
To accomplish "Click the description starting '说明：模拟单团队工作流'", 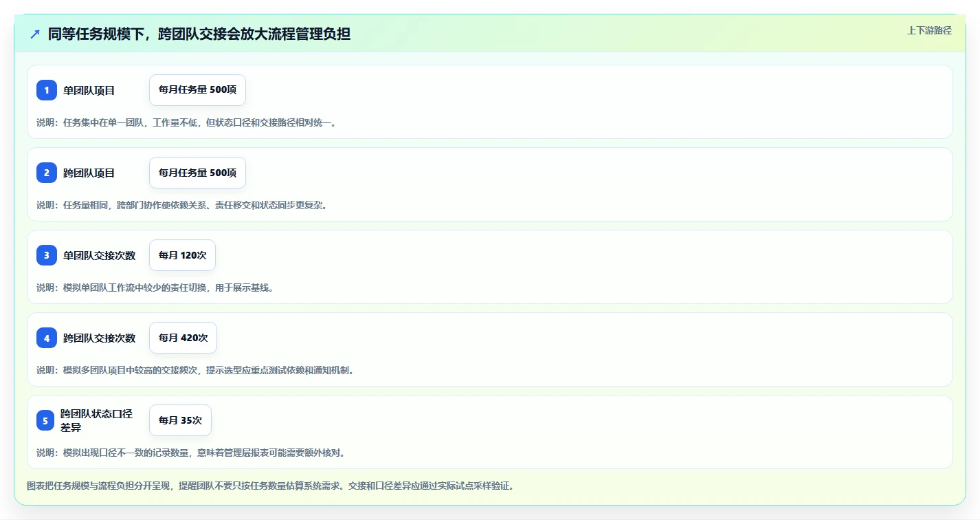I will tap(155, 288).
